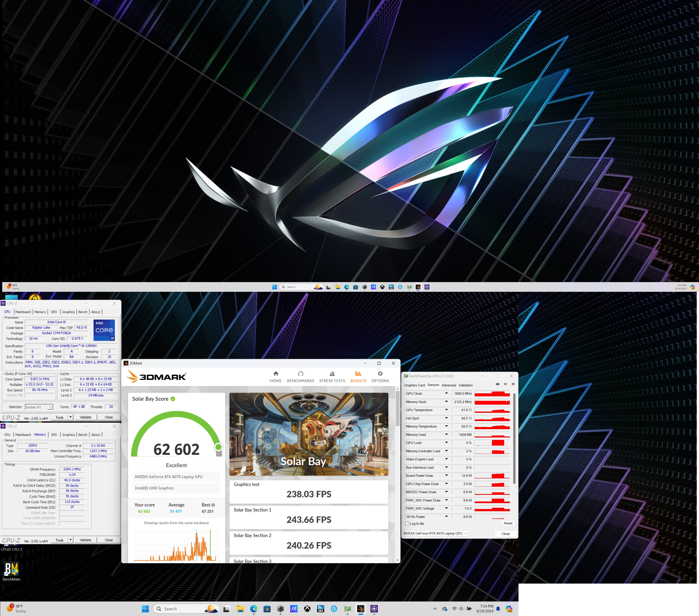Open the GPU selector dropdown in GPU-Z
699x616 pixels.
[x=435, y=533]
